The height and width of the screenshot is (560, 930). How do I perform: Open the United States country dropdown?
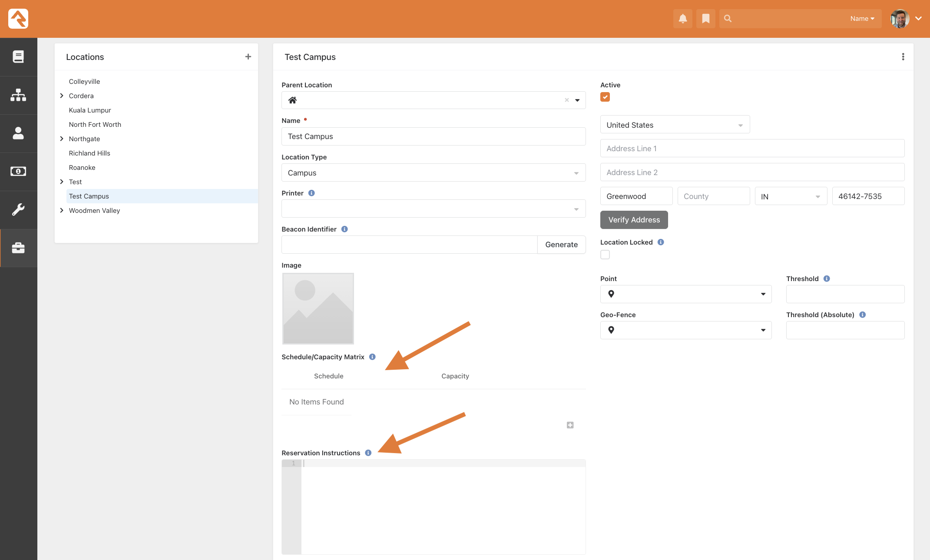pyautogui.click(x=675, y=125)
